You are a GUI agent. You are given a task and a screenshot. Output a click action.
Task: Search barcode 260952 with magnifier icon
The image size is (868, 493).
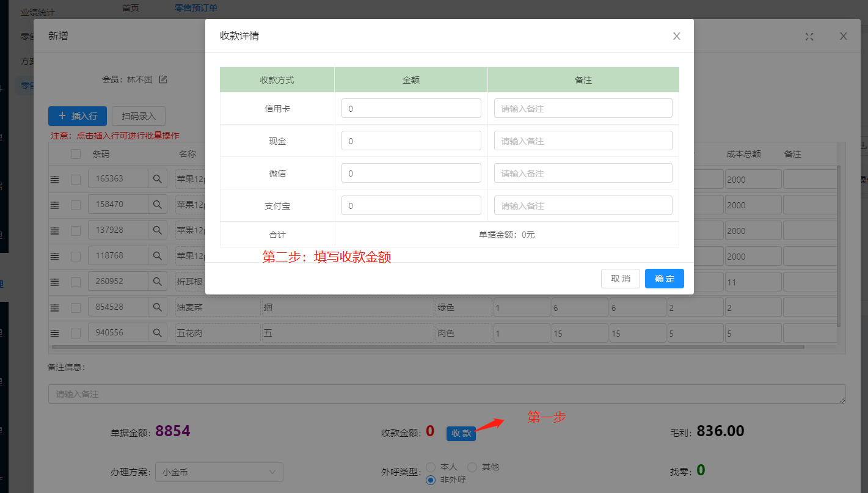[158, 282]
